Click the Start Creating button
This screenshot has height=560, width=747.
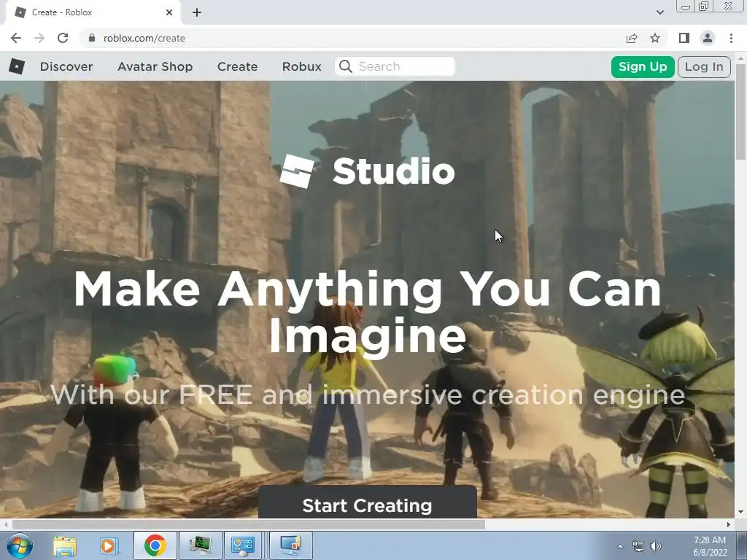pos(368,502)
